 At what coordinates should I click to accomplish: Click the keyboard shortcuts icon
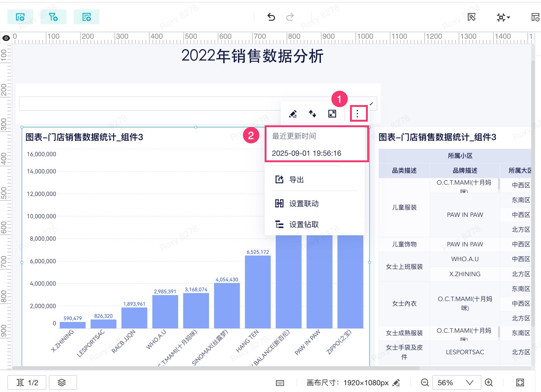280,383
